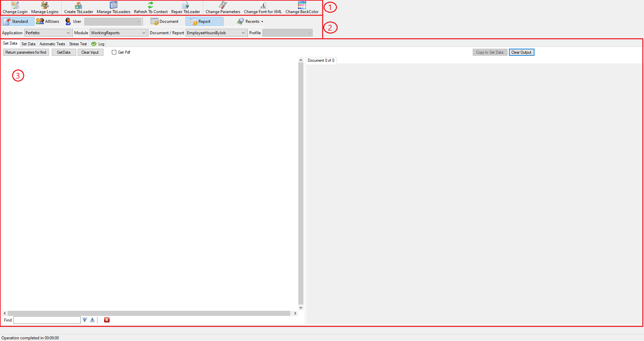This screenshot has height=341, width=644.
Task: Find previous with blue up arrow
Action: pos(92,320)
